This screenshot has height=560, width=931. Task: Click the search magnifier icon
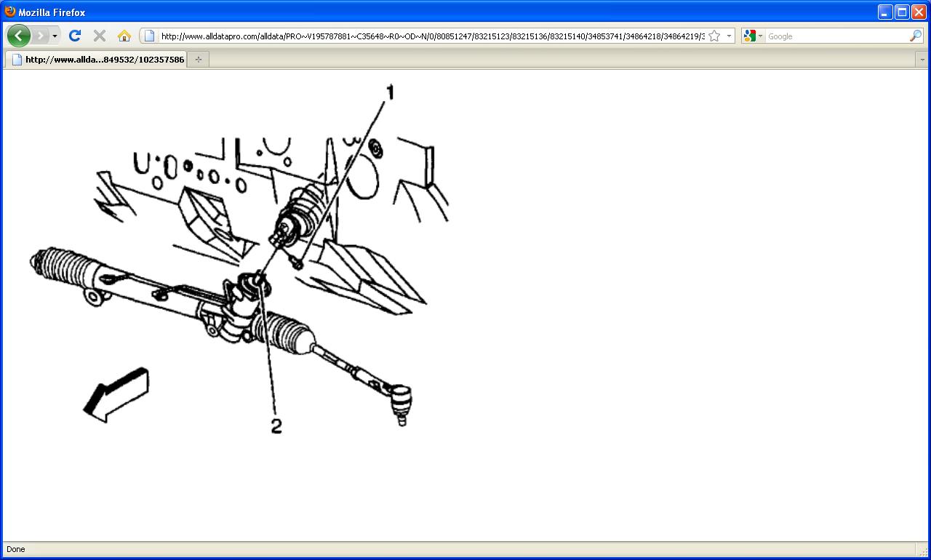click(916, 36)
